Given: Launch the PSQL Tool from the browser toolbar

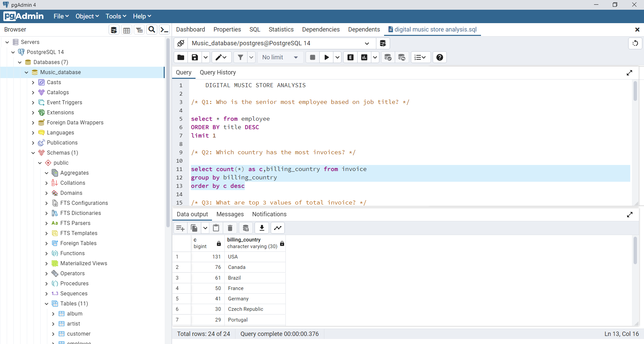Looking at the screenshot, I should (x=164, y=30).
